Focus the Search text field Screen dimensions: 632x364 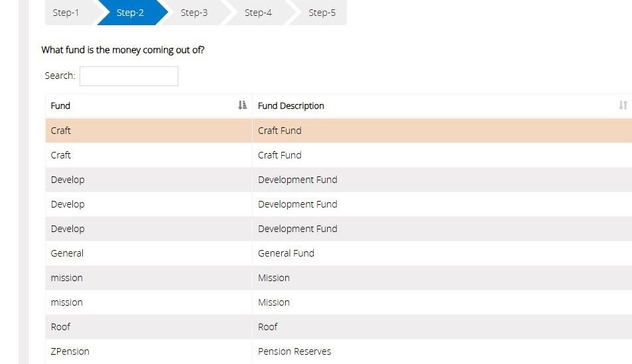(129, 76)
